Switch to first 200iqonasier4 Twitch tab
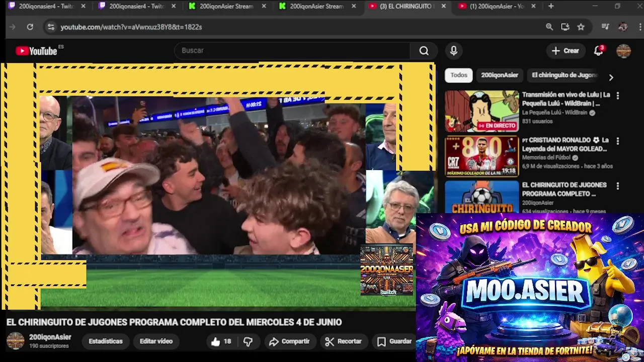Image resolution: width=644 pixels, height=362 pixels. click(46, 7)
